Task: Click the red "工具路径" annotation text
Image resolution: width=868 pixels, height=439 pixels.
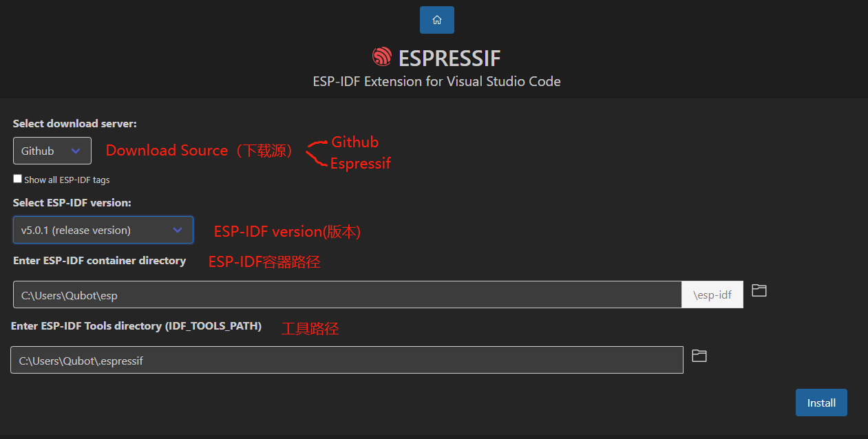Action: pyautogui.click(x=310, y=329)
